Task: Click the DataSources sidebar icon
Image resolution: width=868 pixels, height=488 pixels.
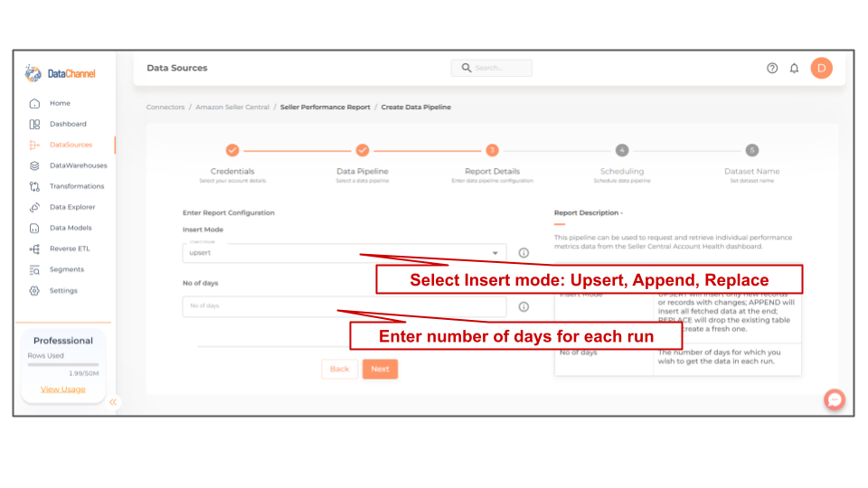Action: coord(34,145)
